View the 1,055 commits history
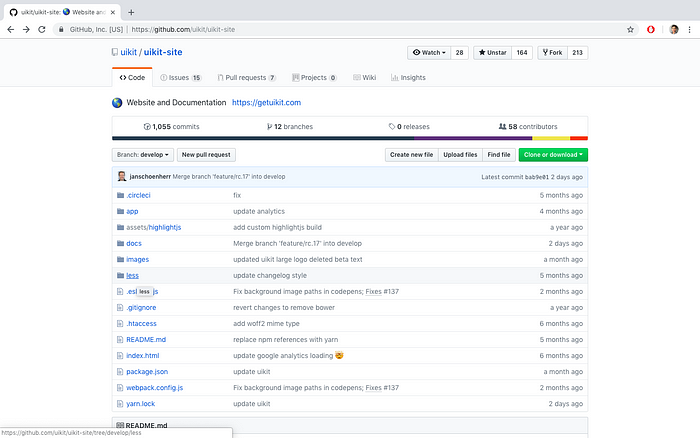700x438 pixels. click(171, 126)
